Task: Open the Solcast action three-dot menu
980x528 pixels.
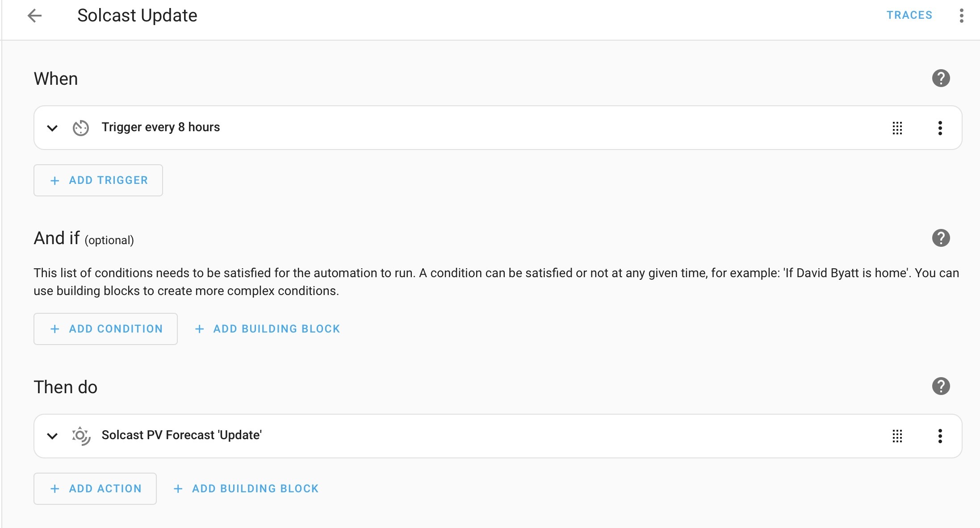Action: coord(940,436)
